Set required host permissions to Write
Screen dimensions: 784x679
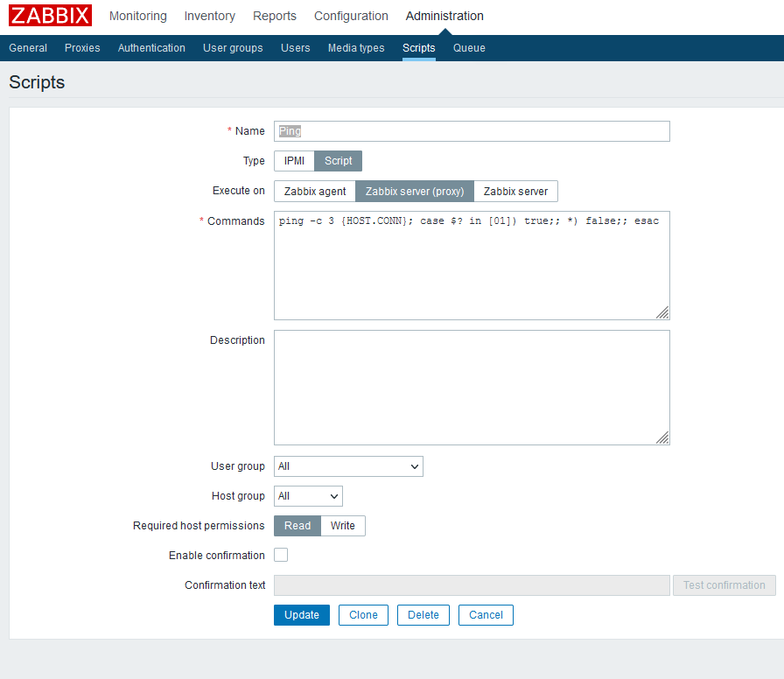pos(342,526)
